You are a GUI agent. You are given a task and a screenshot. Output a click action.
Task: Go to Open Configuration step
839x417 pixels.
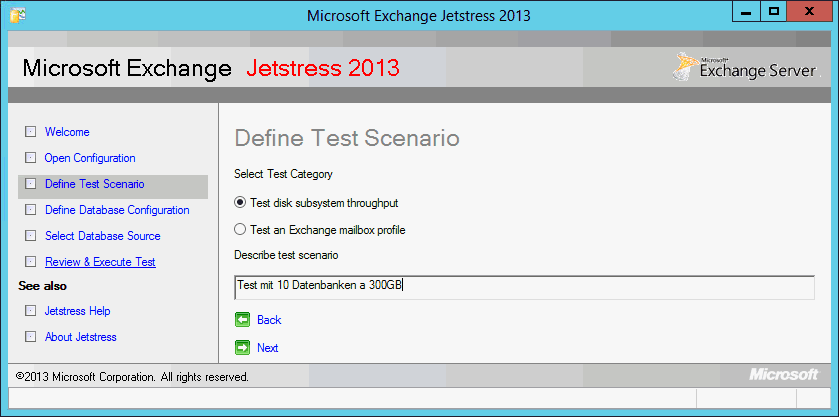tap(90, 158)
